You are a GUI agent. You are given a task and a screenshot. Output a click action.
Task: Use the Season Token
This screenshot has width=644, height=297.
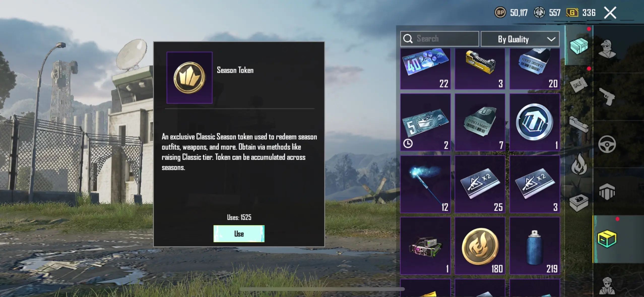click(x=239, y=234)
